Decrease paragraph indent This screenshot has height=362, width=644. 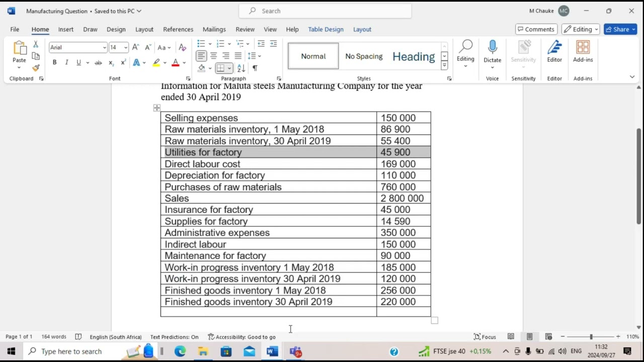261,44
